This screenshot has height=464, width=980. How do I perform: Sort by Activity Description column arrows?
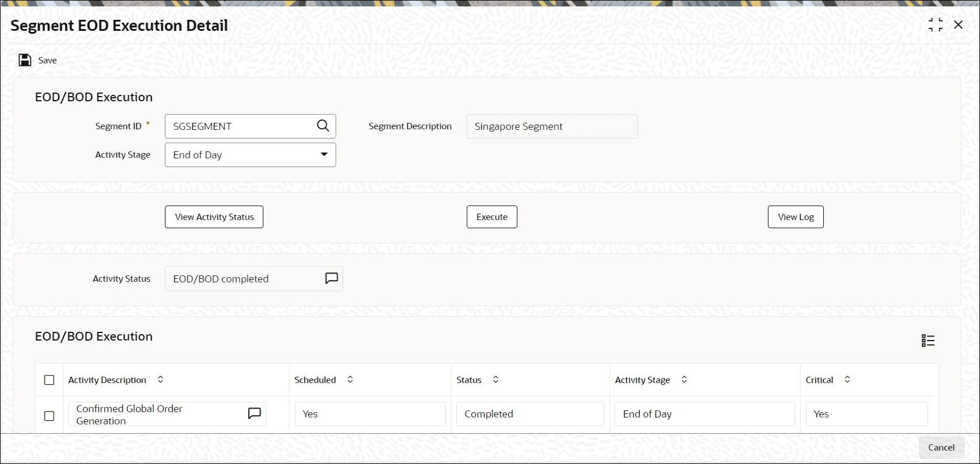pos(160,380)
